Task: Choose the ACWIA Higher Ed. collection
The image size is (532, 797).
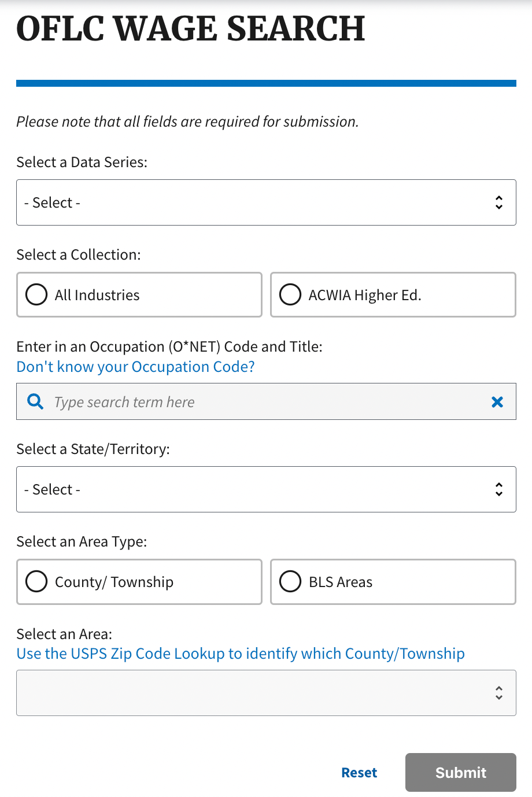Action: (290, 294)
